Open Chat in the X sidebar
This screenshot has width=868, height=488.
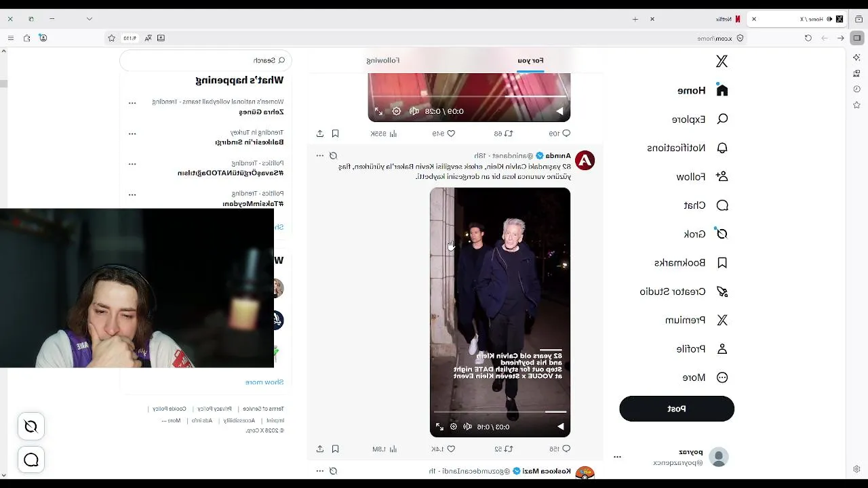pos(705,205)
